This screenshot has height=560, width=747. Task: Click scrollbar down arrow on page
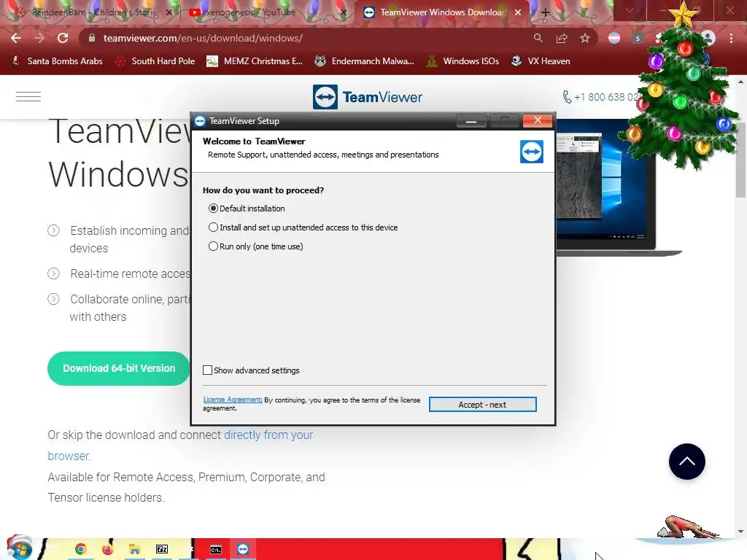click(740, 532)
